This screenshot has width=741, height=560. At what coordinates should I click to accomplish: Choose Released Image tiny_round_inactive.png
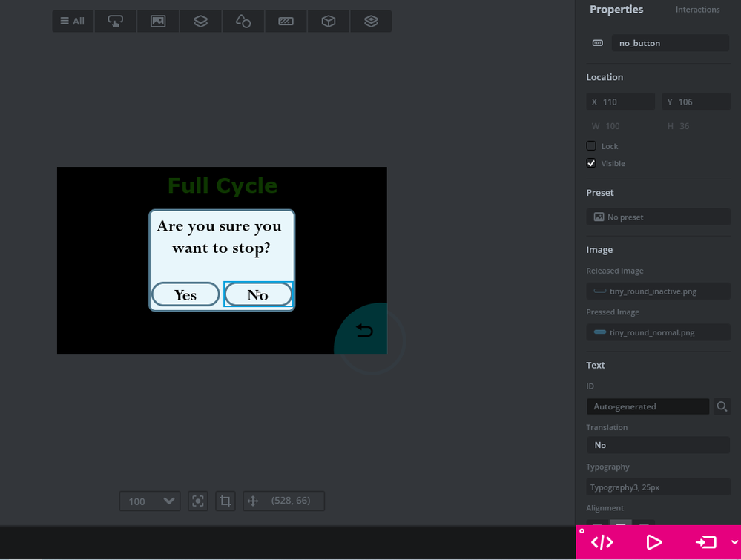point(659,291)
